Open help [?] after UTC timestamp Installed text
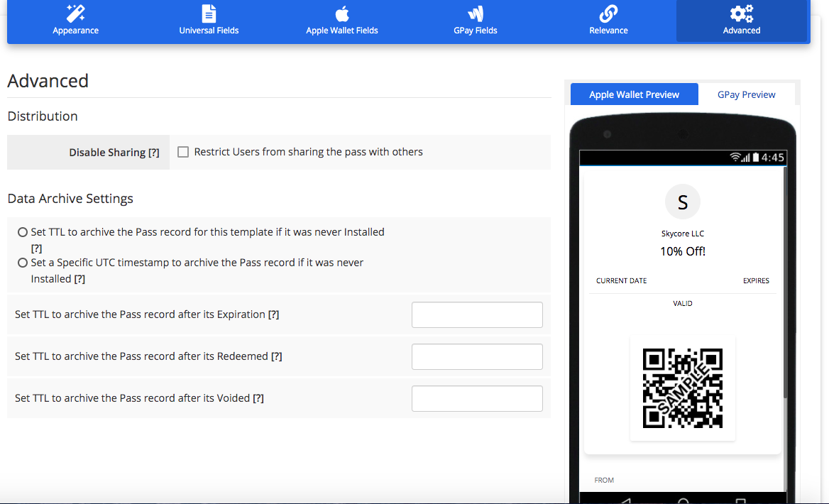Viewport: 829px width, 504px height. pyautogui.click(x=79, y=279)
